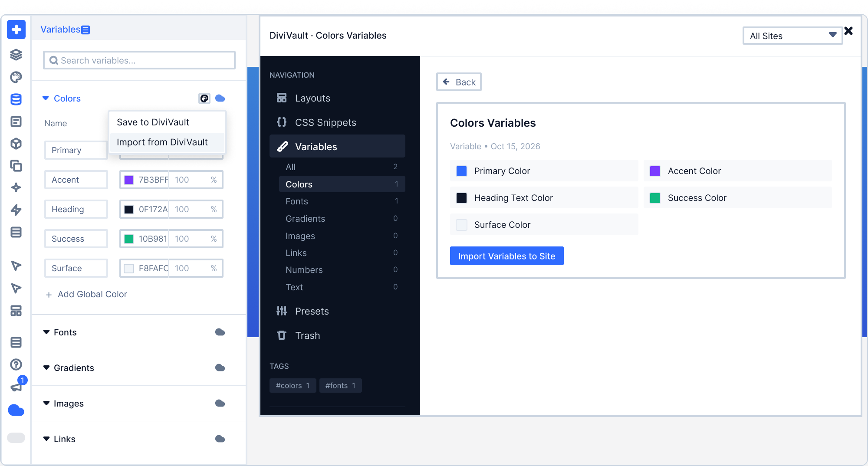
Task: Select Numbers variables filter
Action: tap(342, 270)
